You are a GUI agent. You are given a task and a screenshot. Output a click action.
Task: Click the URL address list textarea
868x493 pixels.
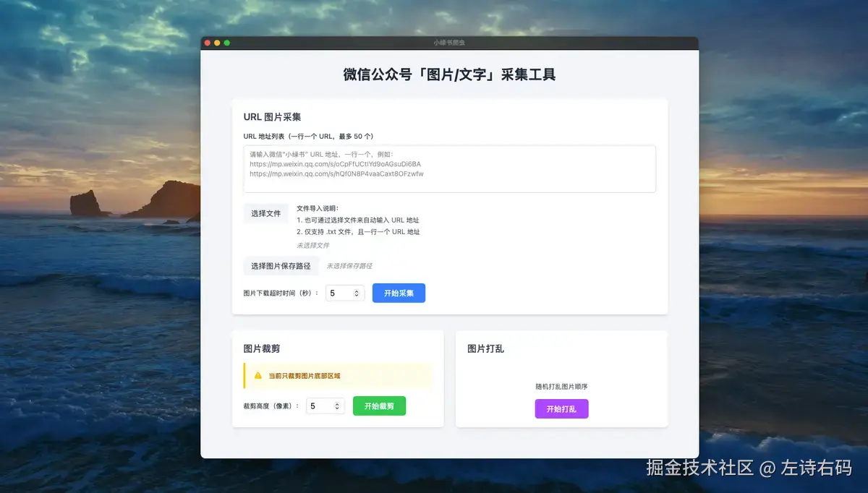point(449,168)
